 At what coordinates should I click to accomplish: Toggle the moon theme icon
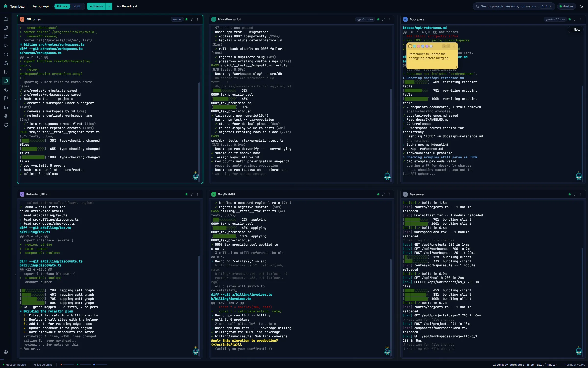[x=581, y=6]
